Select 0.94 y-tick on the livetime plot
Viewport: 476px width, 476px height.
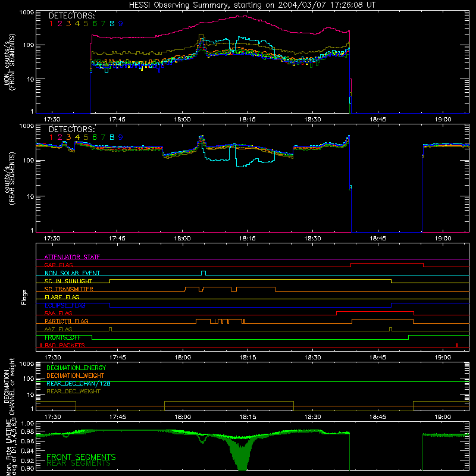27,450
